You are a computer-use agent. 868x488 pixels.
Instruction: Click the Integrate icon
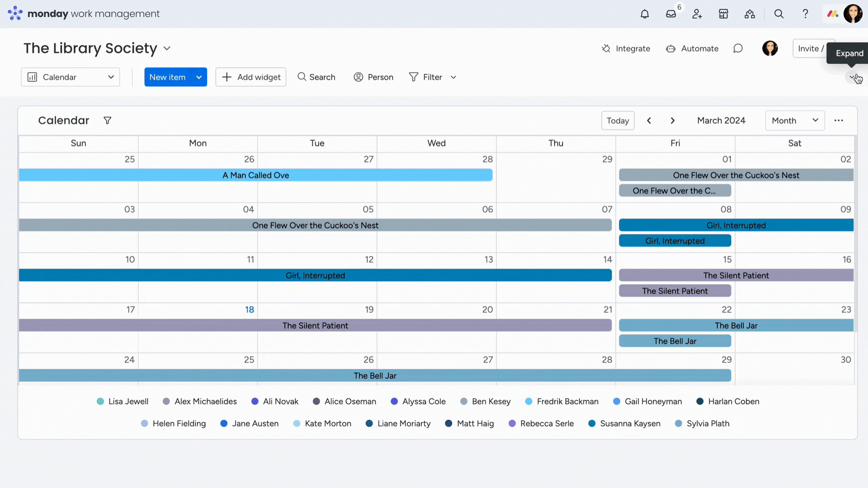pos(606,48)
